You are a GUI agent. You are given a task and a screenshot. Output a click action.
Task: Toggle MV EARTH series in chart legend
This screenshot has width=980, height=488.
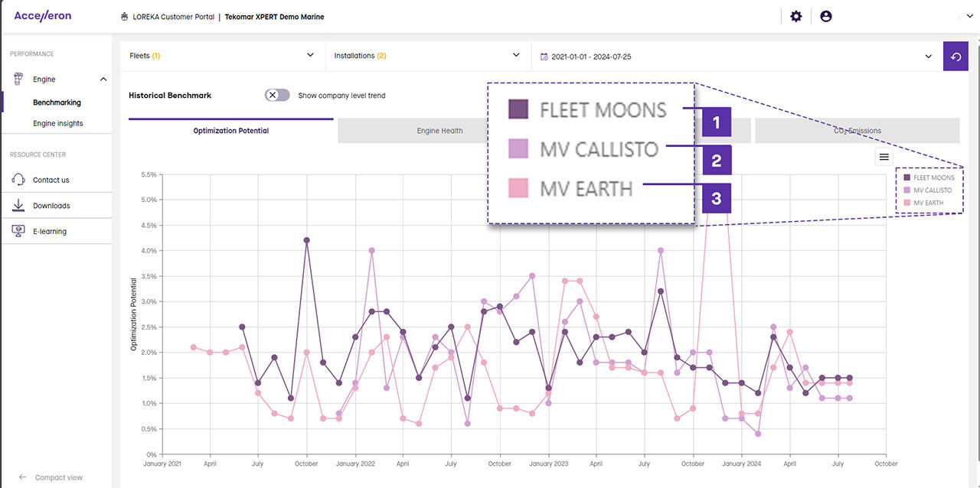pyautogui.click(x=923, y=203)
